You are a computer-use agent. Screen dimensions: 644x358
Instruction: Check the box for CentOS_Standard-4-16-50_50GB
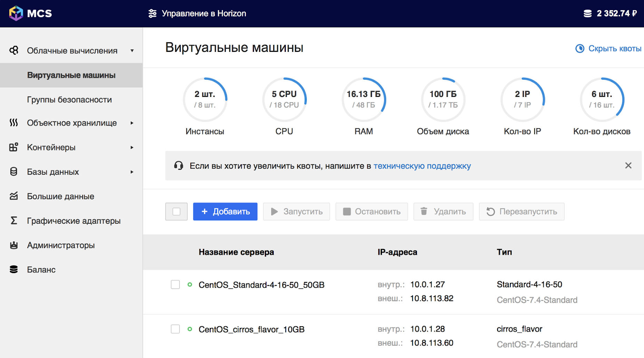(175, 285)
